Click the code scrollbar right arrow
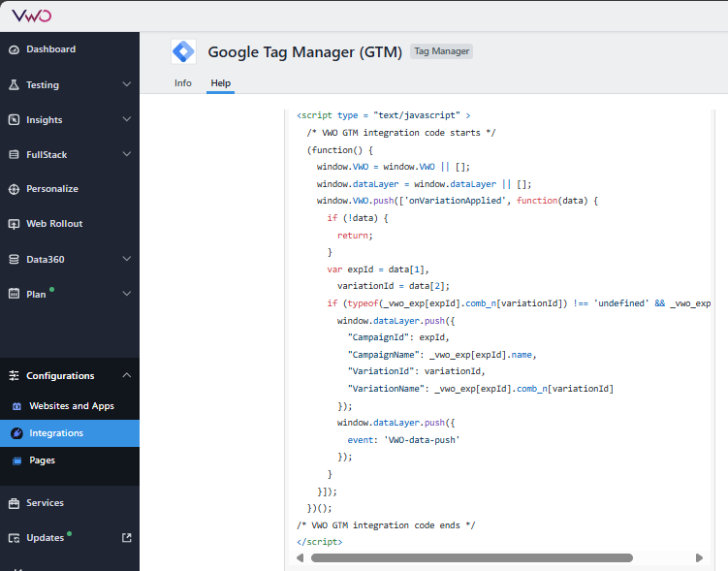Viewport: 728px width, 571px height. (699, 557)
